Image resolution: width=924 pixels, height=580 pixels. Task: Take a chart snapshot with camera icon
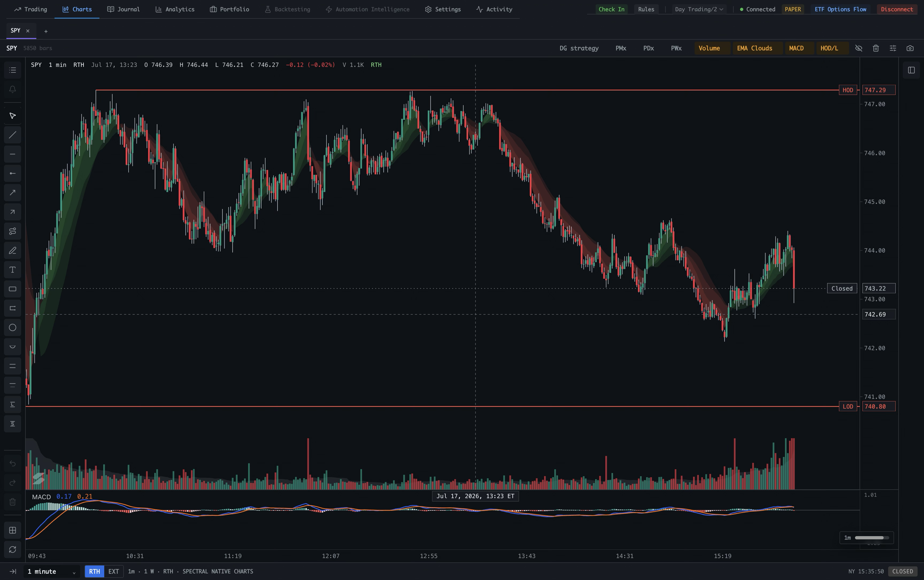coord(910,48)
